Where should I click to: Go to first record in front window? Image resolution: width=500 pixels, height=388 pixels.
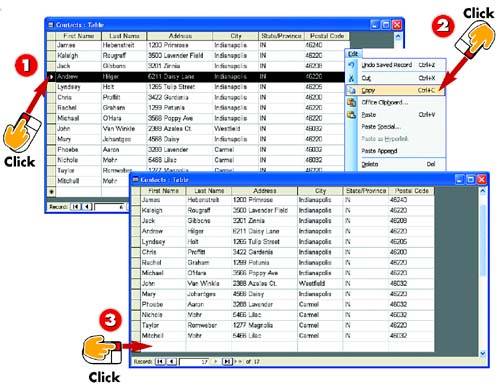pyautogui.click(x=160, y=361)
